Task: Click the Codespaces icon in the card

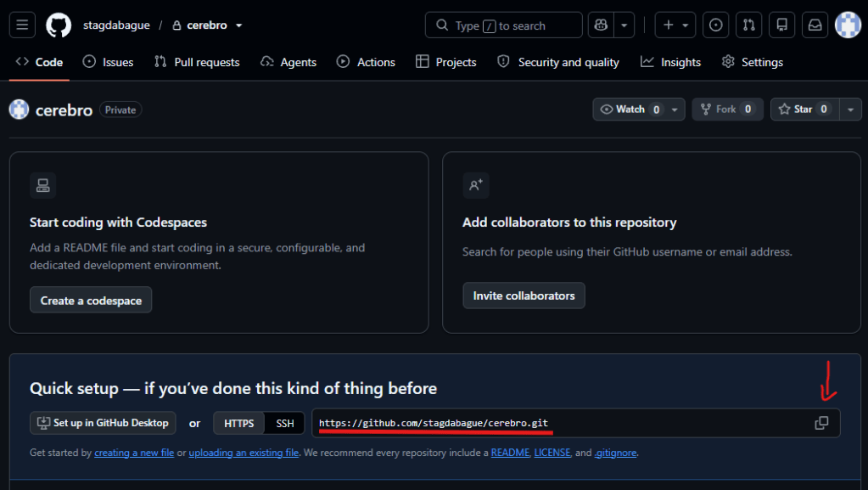Action: point(43,185)
